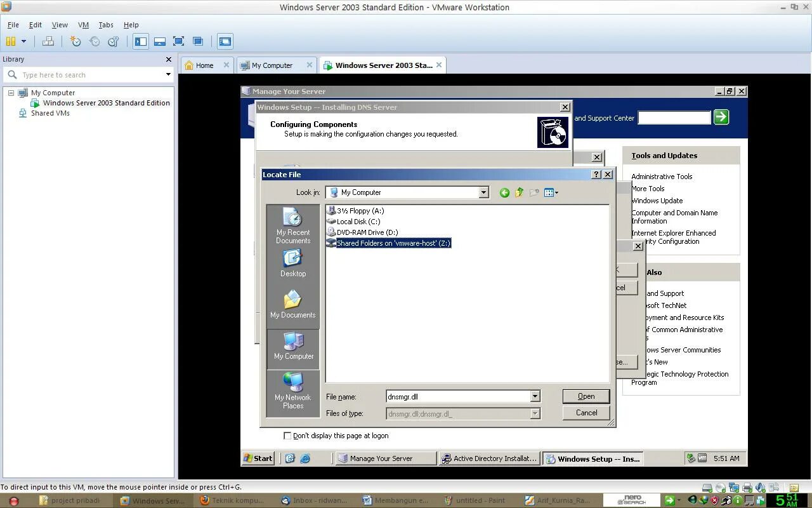
Task: Click the VMware printer status icon
Action: (x=747, y=488)
